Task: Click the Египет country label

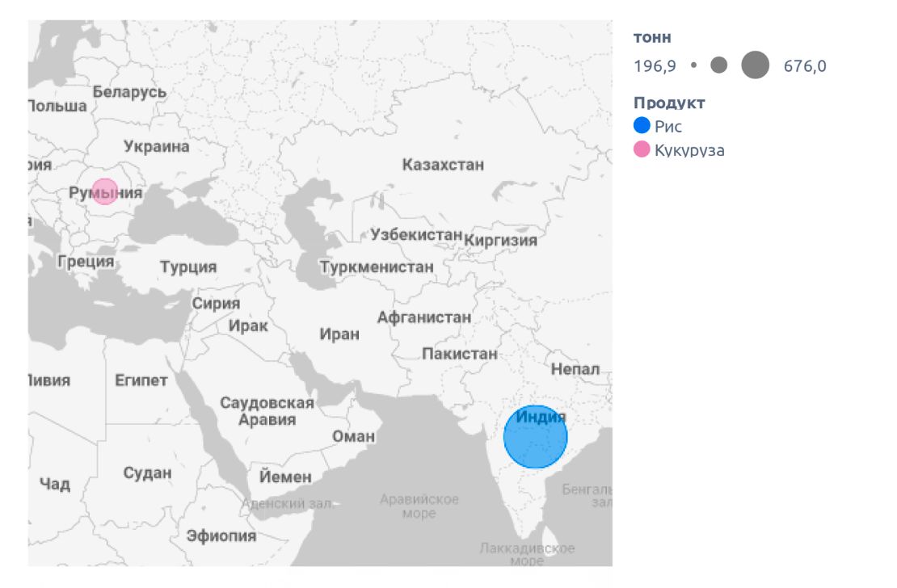Action: [x=141, y=380]
